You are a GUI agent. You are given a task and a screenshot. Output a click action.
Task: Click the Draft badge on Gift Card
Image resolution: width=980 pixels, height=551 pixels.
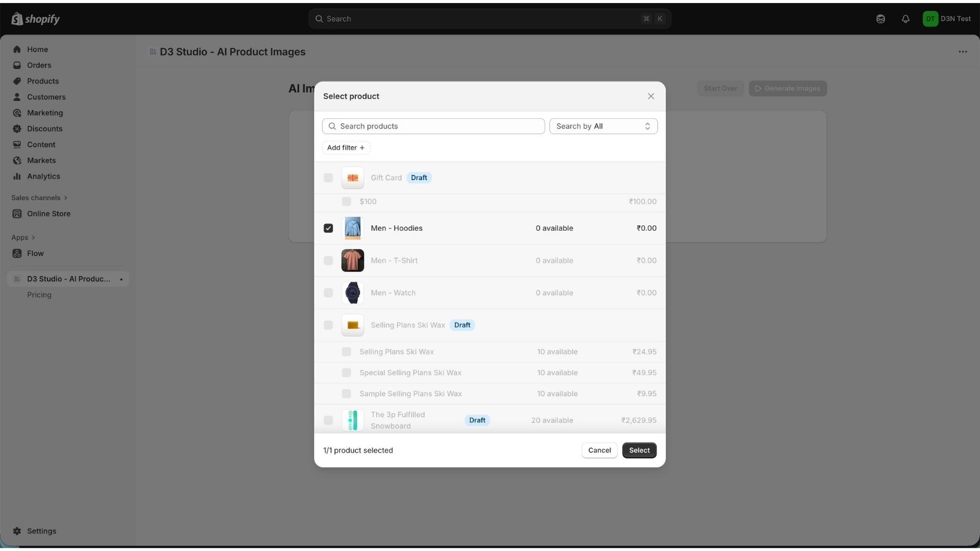[x=419, y=178]
